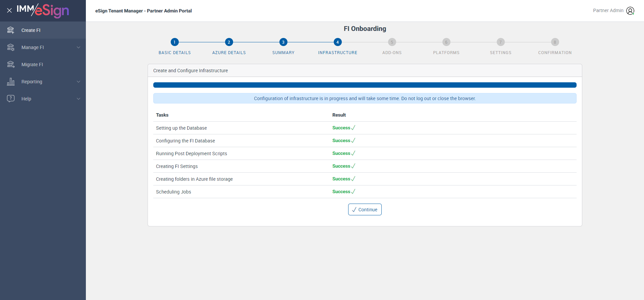Viewport: 644px width, 300px height.
Task: Click the Reporting bar chart icon
Action: [x=11, y=82]
